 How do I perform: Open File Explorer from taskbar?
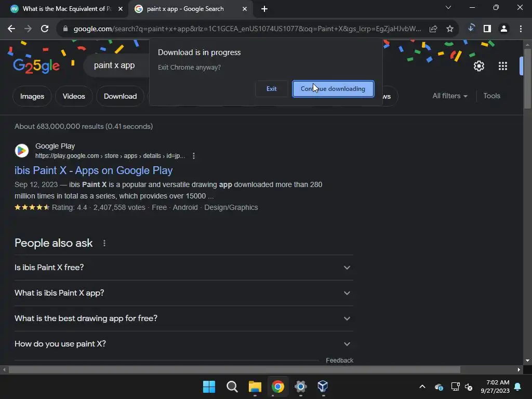tap(255, 387)
